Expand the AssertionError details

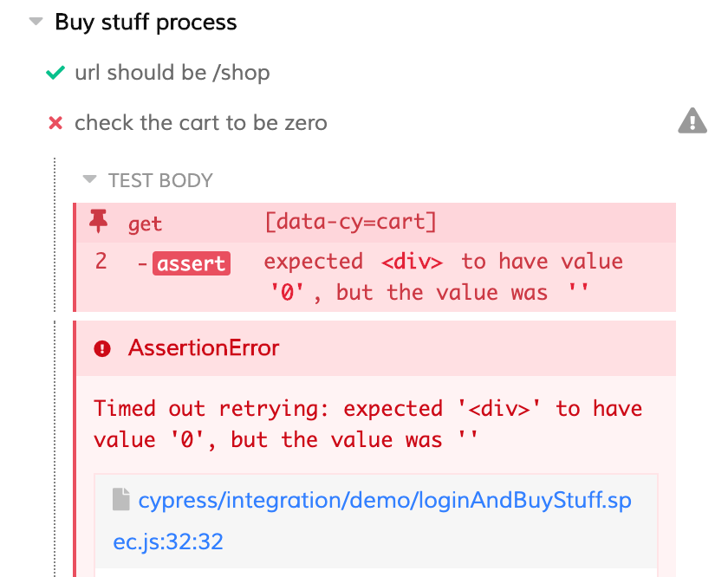[204, 348]
